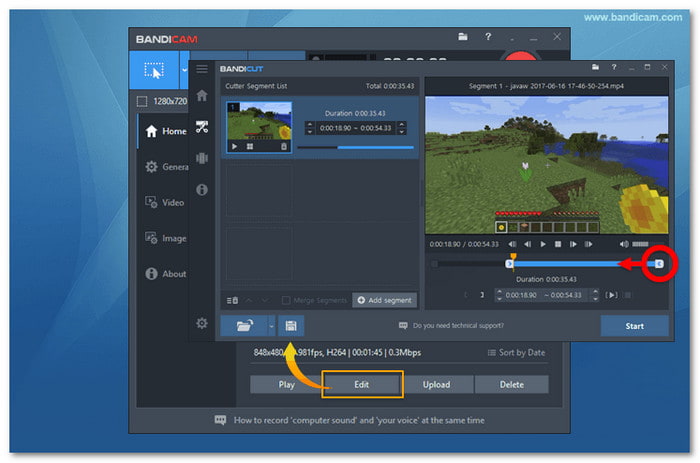
Task: Open the General tab in Bandicam
Action: click(x=166, y=167)
